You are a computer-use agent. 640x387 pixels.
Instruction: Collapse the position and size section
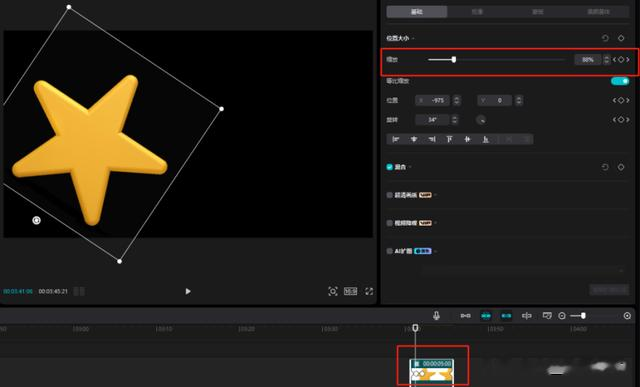point(413,38)
